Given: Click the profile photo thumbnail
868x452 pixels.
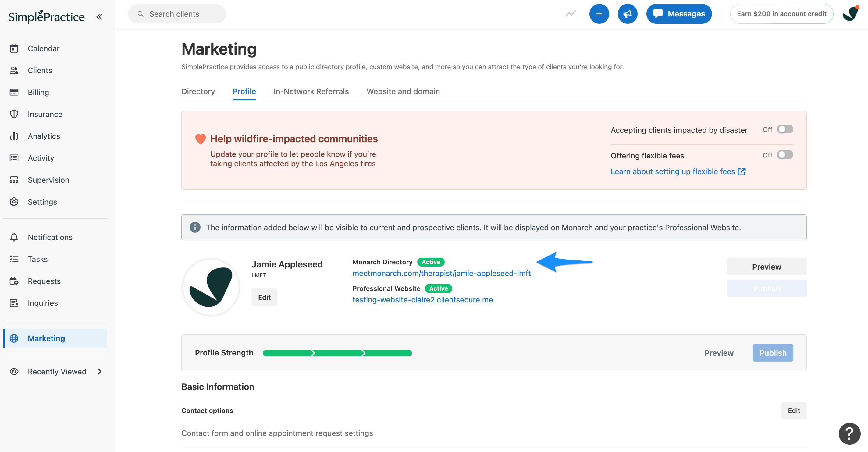Looking at the screenshot, I should point(211,287).
